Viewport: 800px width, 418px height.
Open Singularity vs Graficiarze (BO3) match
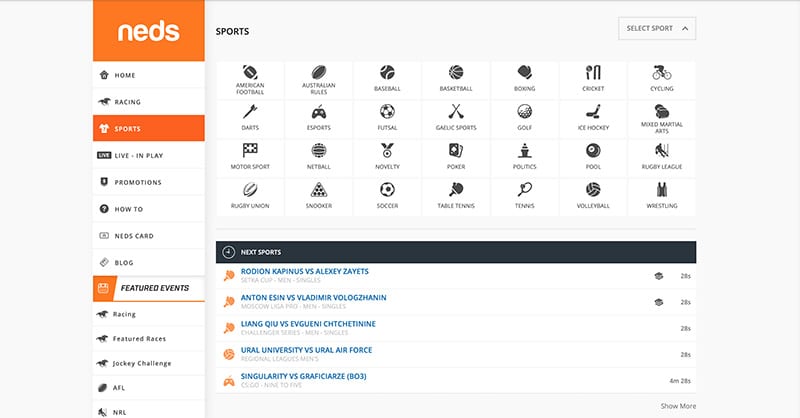(x=304, y=376)
